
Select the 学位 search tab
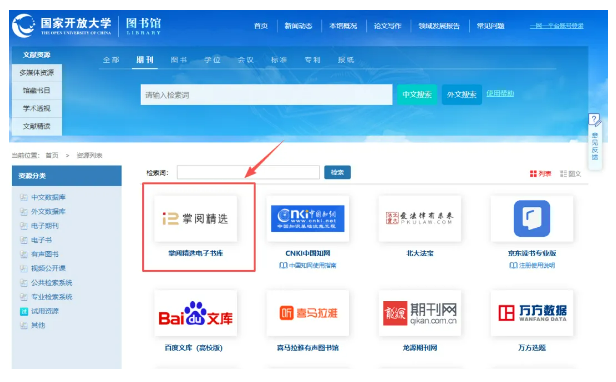click(x=212, y=60)
